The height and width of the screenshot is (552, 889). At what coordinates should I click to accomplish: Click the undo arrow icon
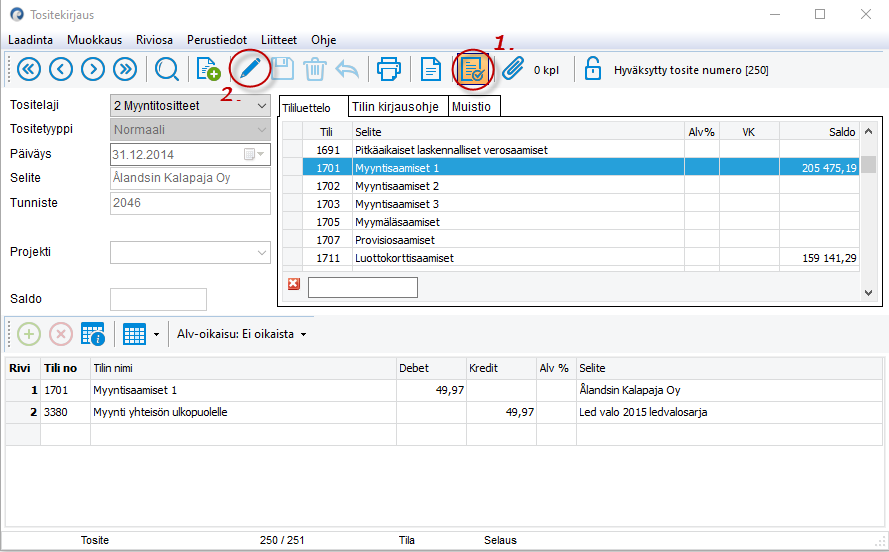pyautogui.click(x=347, y=70)
